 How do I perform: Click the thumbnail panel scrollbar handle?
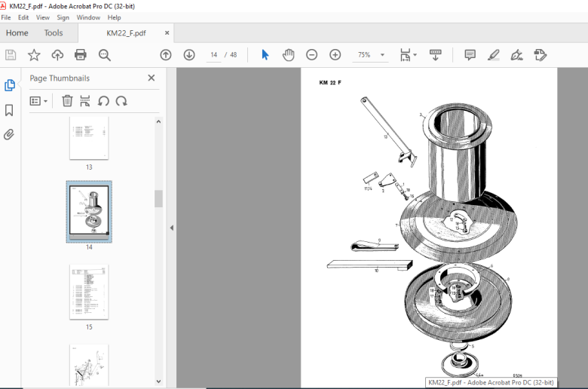[158, 199]
